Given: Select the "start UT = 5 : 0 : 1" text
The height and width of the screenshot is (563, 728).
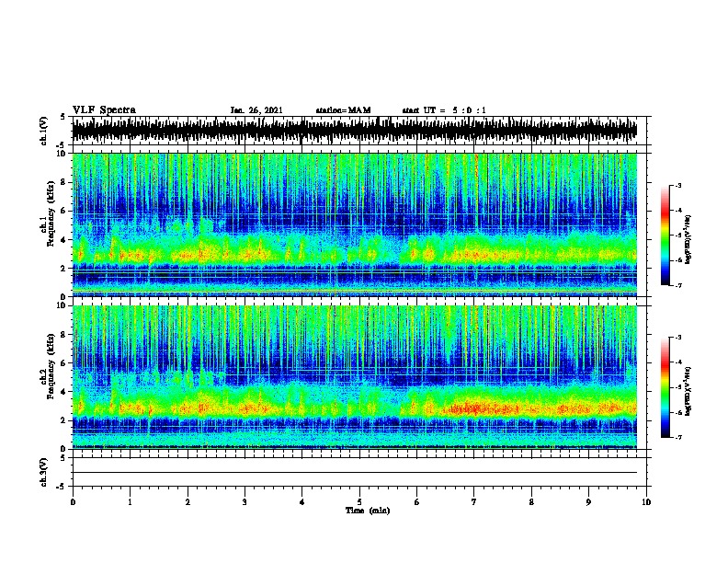Looking at the screenshot, I should point(444,110).
